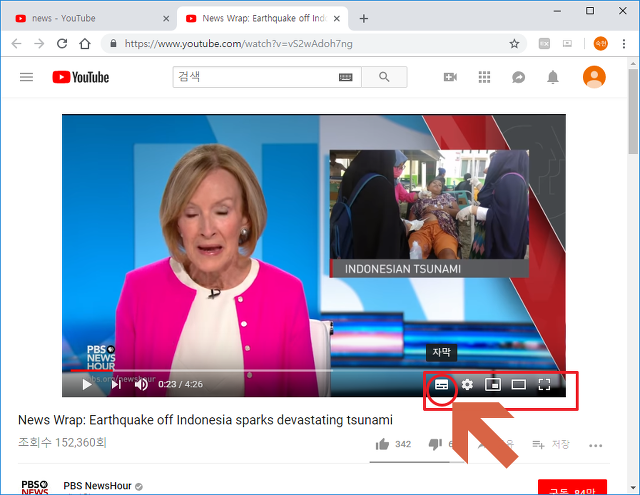Screen dimensions: 640x495
Task: Open PBS NewsHour channel logo
Action: pos(35,487)
